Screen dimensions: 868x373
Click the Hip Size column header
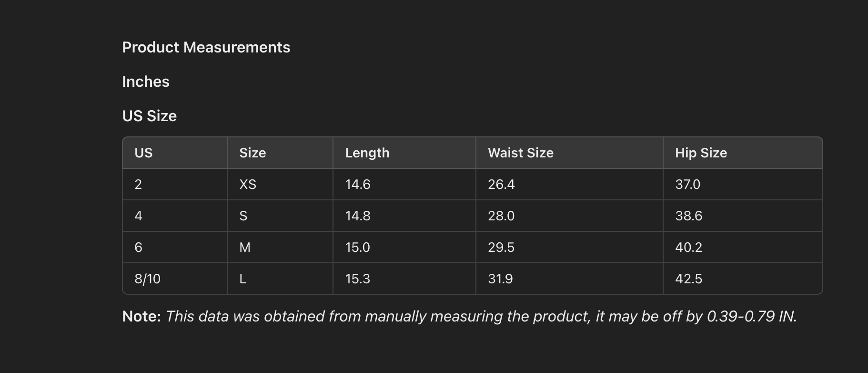[x=701, y=153]
